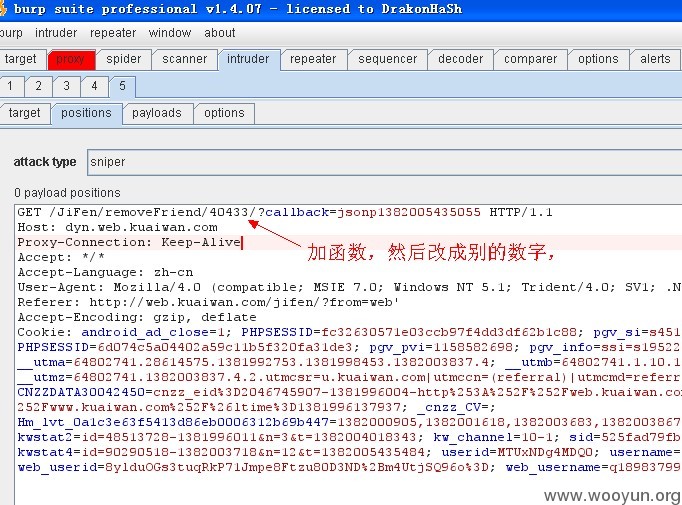This screenshot has width=682, height=505.
Task: Switch to the main options tab
Action: tap(598, 59)
